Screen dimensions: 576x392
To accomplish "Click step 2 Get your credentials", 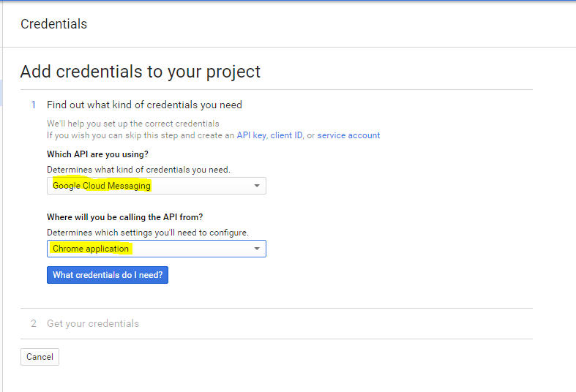I will (93, 324).
